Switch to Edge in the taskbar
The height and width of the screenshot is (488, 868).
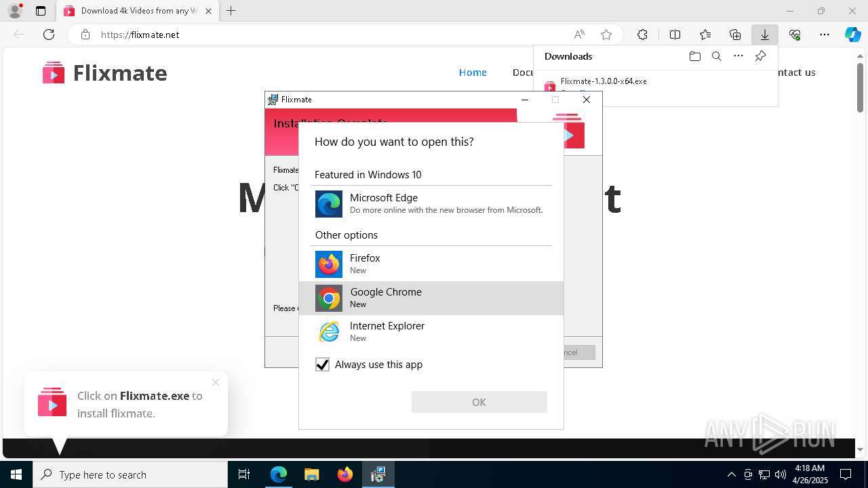pyautogui.click(x=279, y=474)
